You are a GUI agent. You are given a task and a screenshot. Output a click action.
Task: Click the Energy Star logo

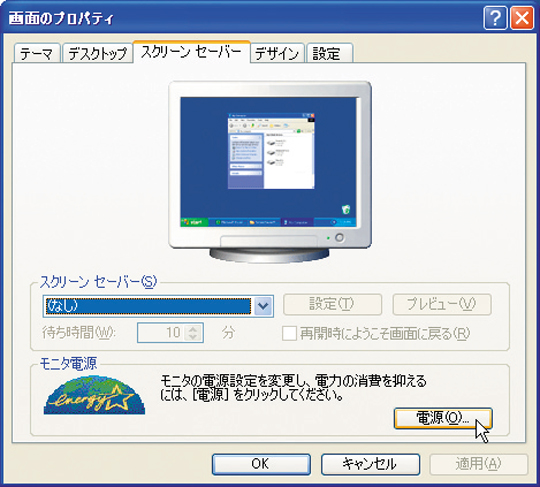[x=94, y=395]
